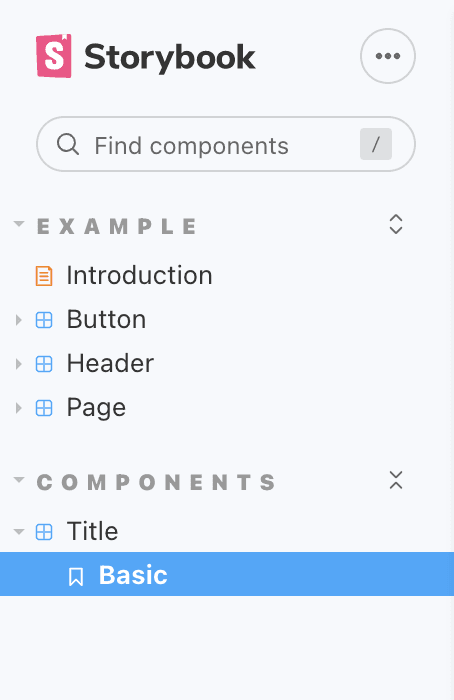Expand the Button component arrow
Screen dimensions: 454x700
tap(18, 320)
